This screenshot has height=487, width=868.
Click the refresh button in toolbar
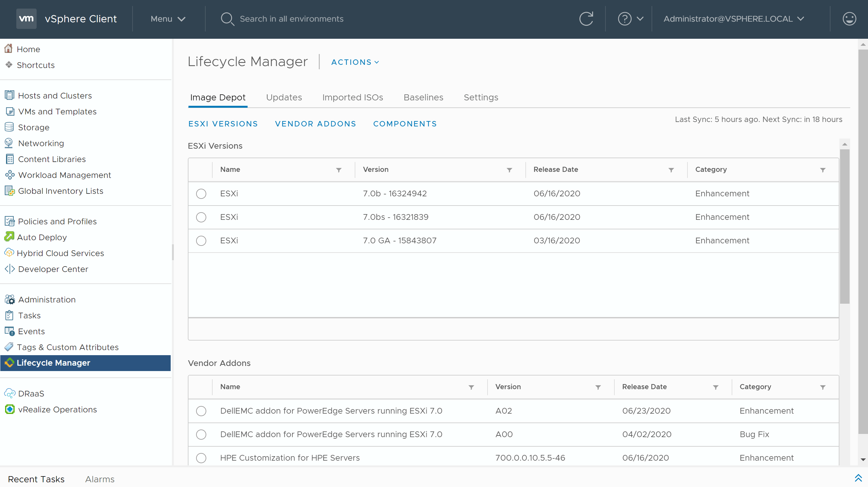587,18
